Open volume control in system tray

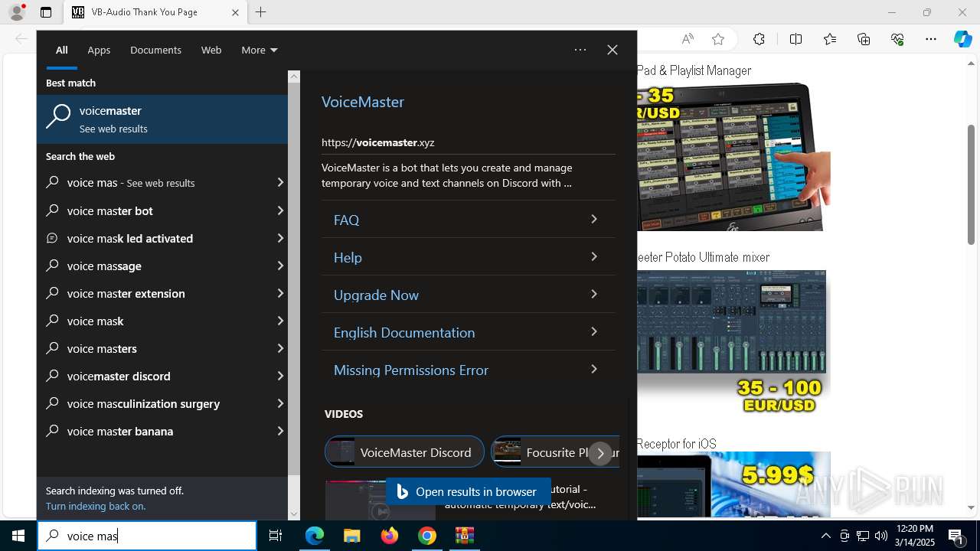point(881,536)
